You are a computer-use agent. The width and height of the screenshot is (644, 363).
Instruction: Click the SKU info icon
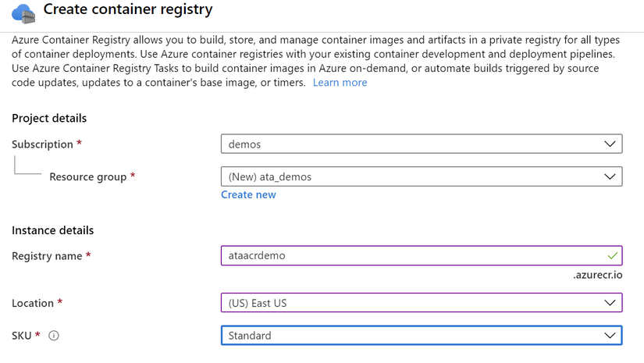(54, 336)
